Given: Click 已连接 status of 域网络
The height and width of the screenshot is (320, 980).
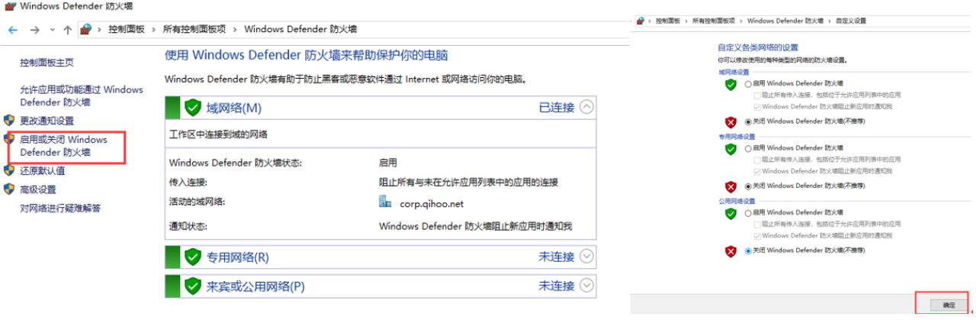Looking at the screenshot, I should [x=557, y=108].
